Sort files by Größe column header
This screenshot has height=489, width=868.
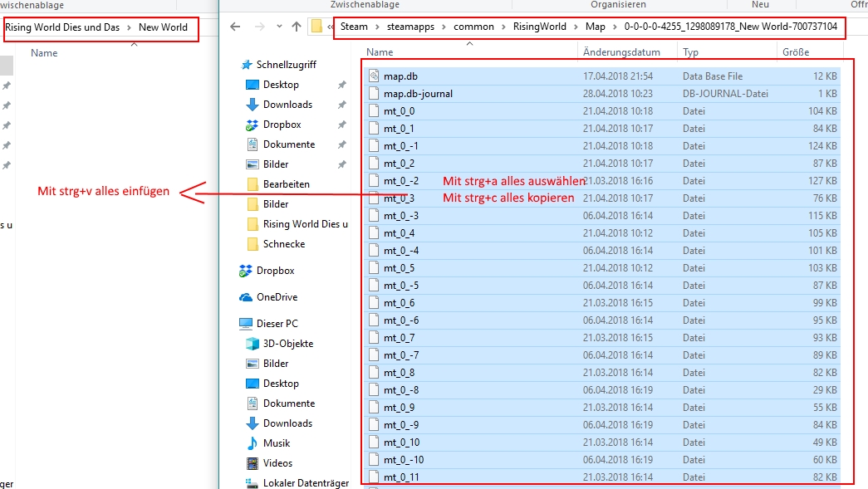click(795, 51)
